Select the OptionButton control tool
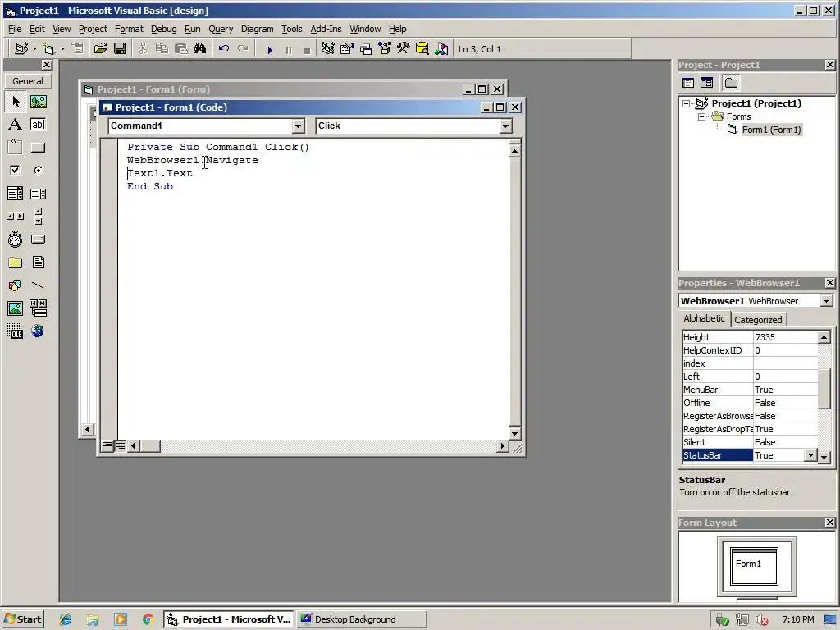This screenshot has width=840, height=630. click(x=38, y=171)
